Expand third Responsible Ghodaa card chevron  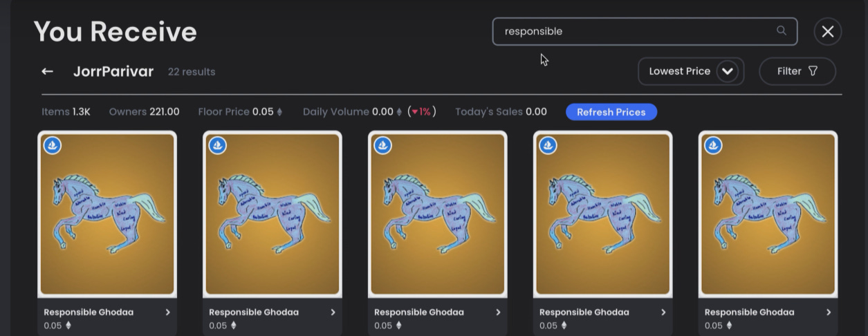[498, 312]
